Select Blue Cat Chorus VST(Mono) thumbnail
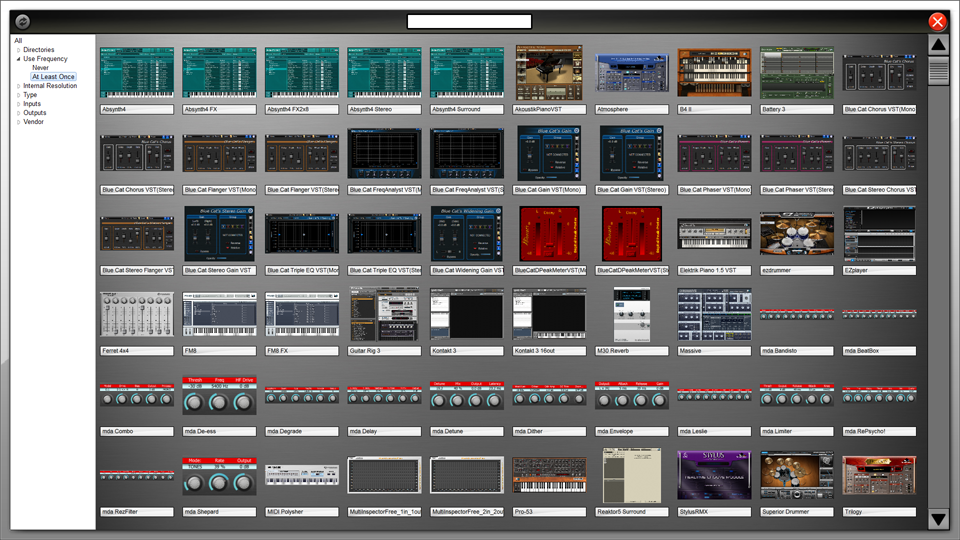The width and height of the screenshot is (960, 540). tap(879, 73)
